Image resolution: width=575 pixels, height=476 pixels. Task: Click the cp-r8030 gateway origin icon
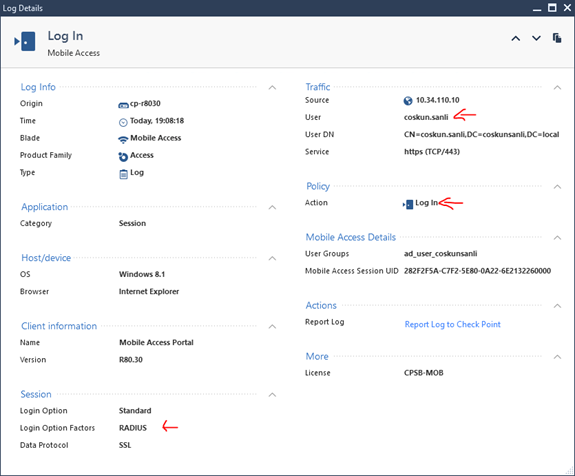123,105
